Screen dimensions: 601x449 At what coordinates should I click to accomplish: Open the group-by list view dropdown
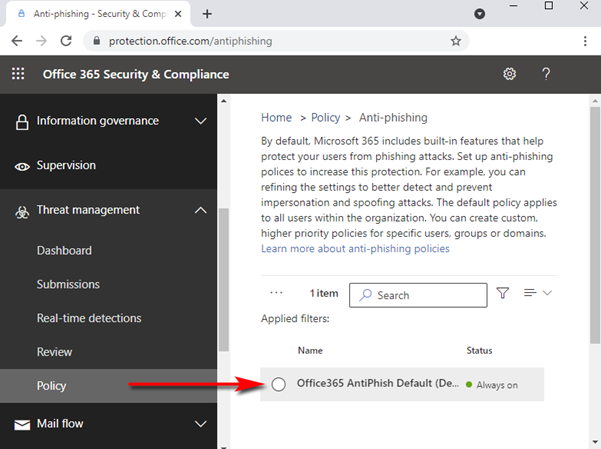538,293
